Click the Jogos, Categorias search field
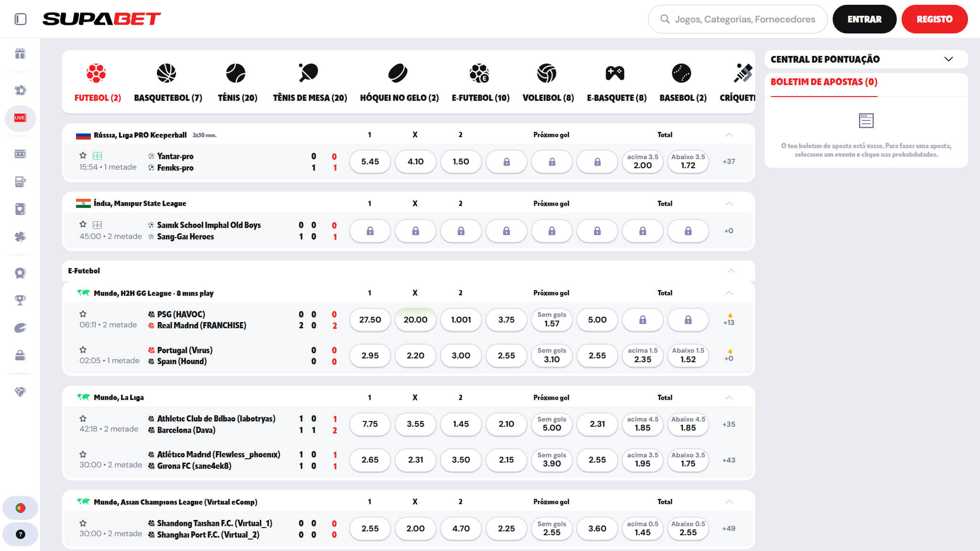The width and height of the screenshot is (980, 551). tap(737, 19)
